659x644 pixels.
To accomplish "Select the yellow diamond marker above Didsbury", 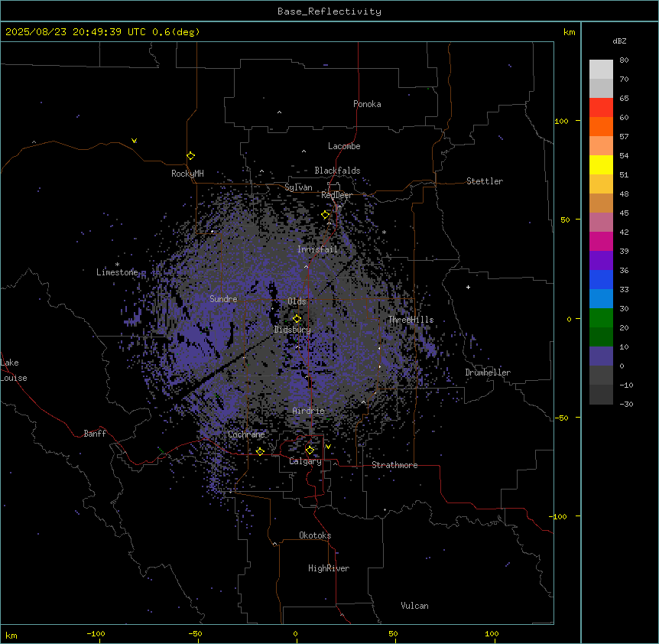I will click(x=297, y=319).
